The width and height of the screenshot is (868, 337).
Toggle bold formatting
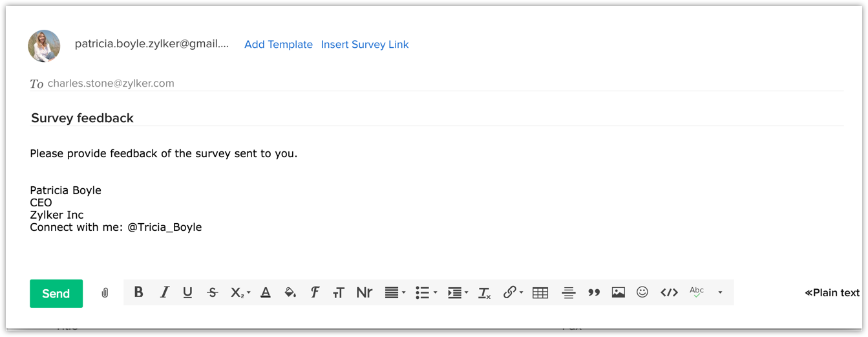tap(138, 292)
